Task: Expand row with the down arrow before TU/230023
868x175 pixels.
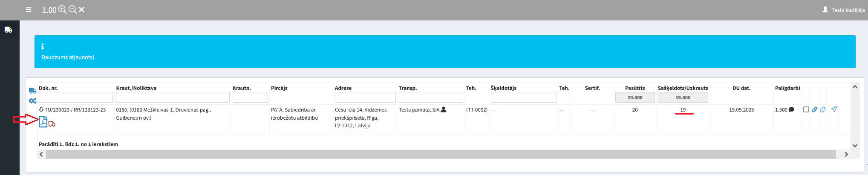Action: coord(41,109)
